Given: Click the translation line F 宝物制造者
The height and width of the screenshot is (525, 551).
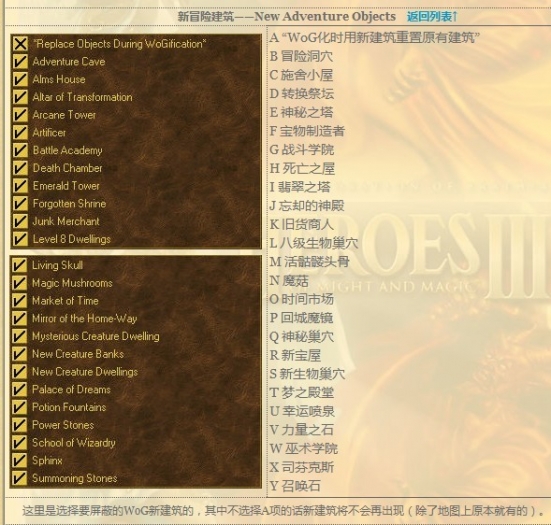Looking at the screenshot, I should coord(307,131).
